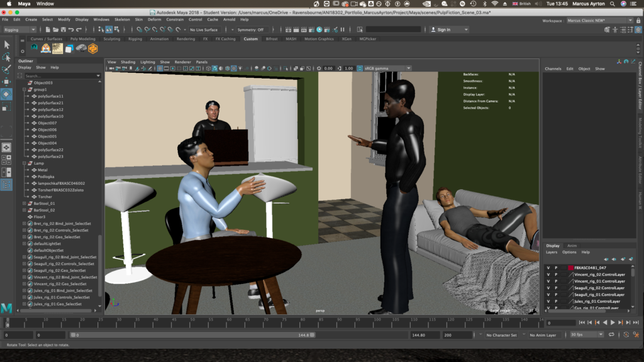Switch to the Anim layer tab

tap(572, 246)
